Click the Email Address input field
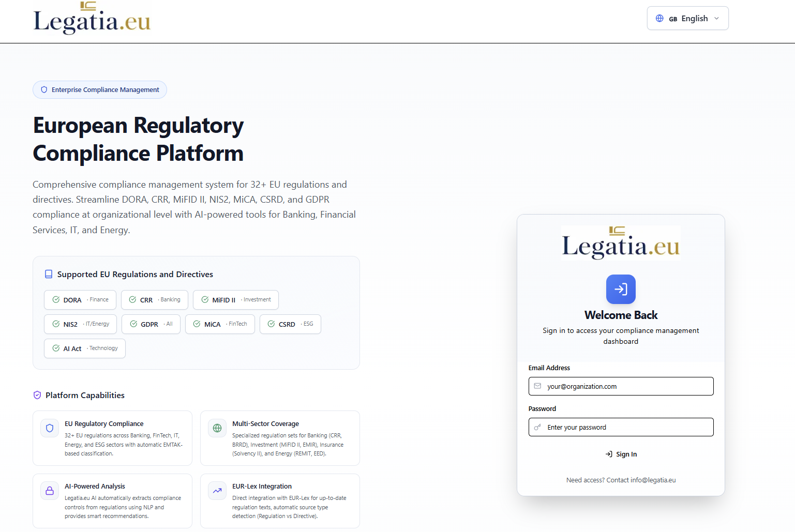Screen dimensions: 795x532 point(621,386)
